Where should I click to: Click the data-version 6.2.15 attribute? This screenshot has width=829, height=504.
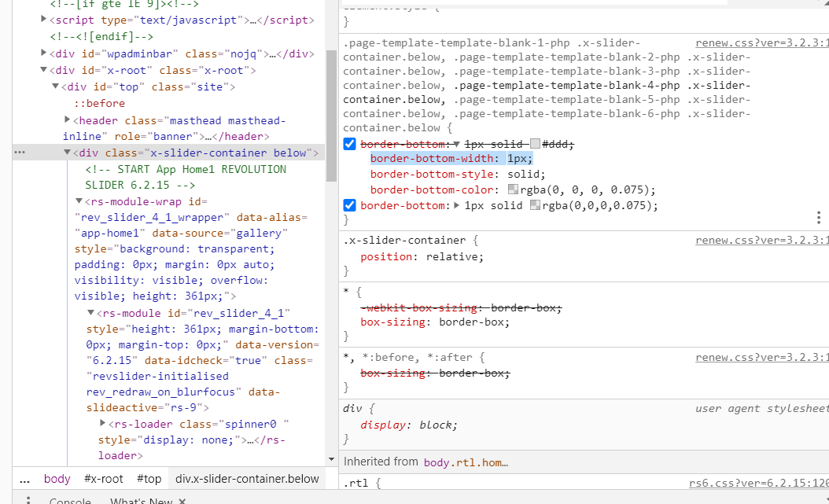pyautogui.click(x=204, y=352)
